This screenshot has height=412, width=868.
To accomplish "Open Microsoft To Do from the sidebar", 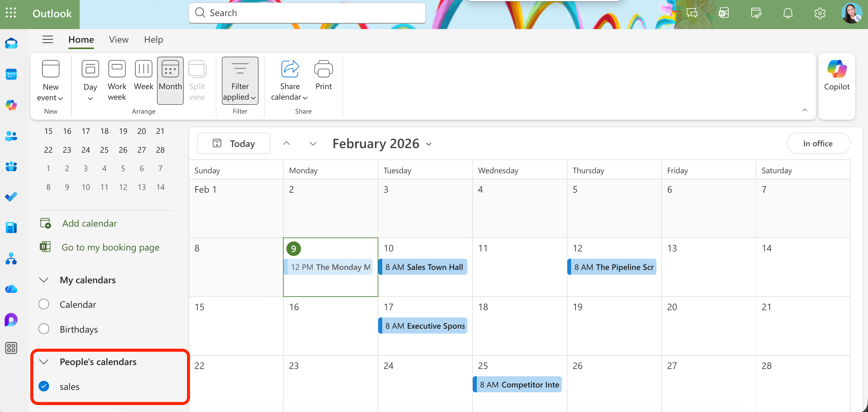I will [x=11, y=196].
